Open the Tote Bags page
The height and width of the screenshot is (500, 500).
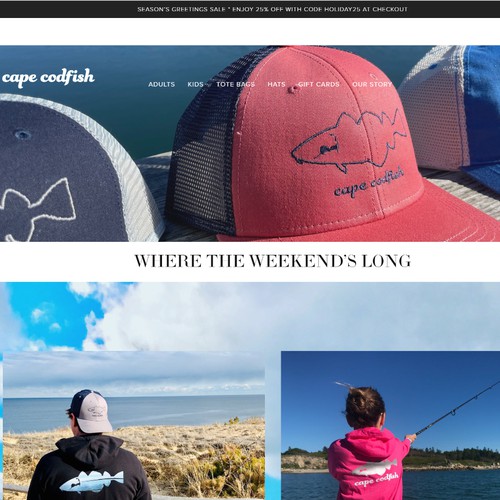point(235,84)
